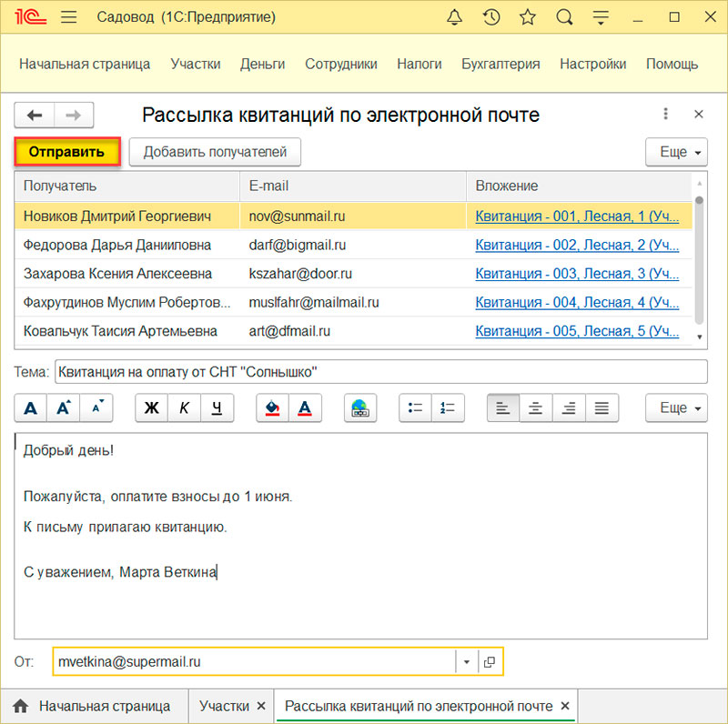Pick text font color
The image size is (728, 724).
(x=305, y=408)
